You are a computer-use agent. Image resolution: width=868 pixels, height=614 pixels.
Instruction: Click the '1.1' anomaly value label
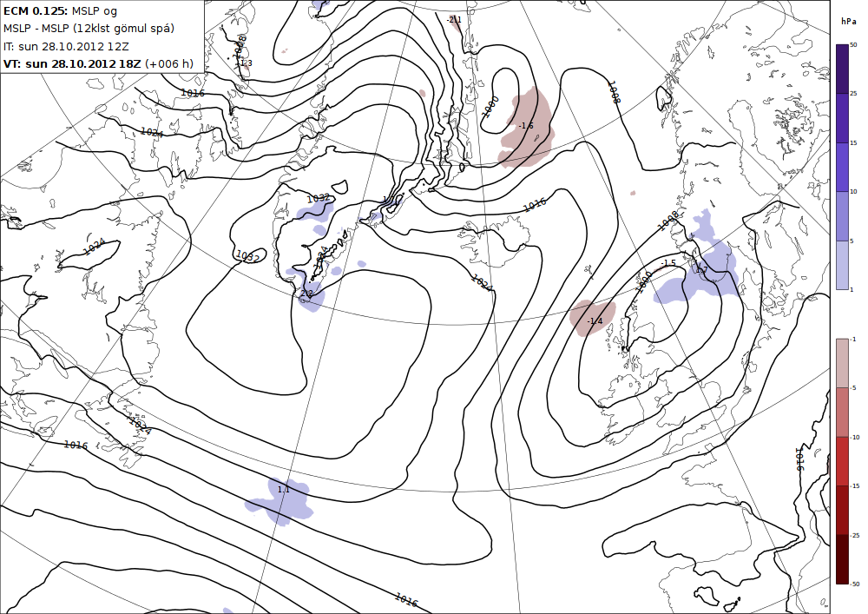coord(284,490)
